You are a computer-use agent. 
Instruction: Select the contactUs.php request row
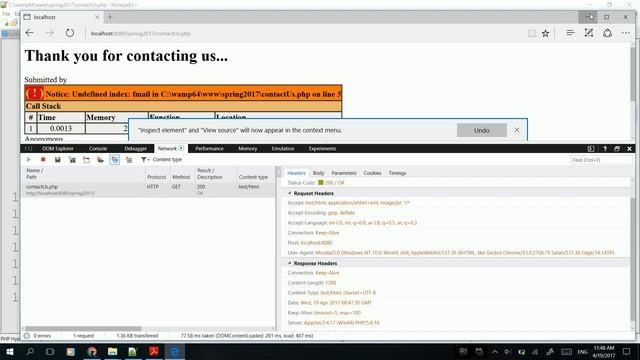click(x=149, y=190)
